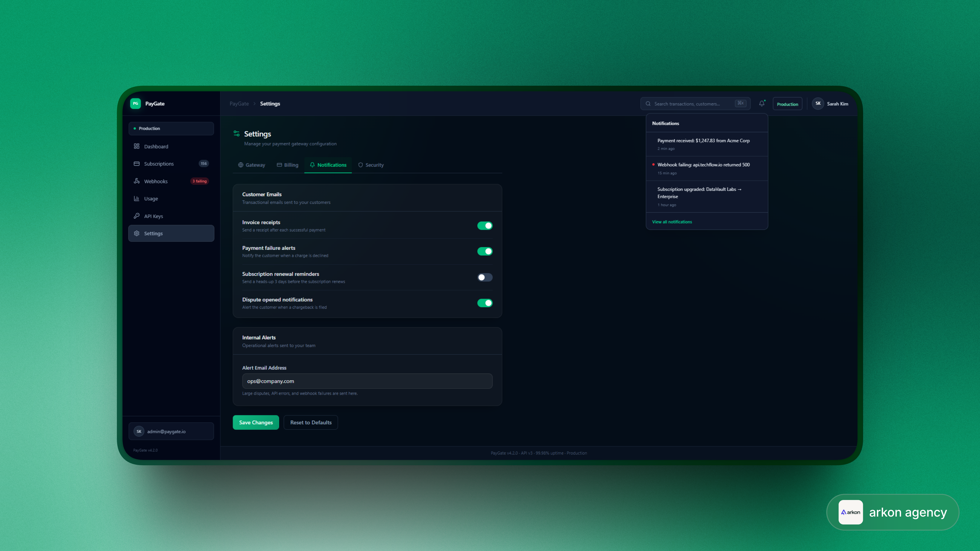
Task: Open Dashboard in the sidebar
Action: pos(171,146)
